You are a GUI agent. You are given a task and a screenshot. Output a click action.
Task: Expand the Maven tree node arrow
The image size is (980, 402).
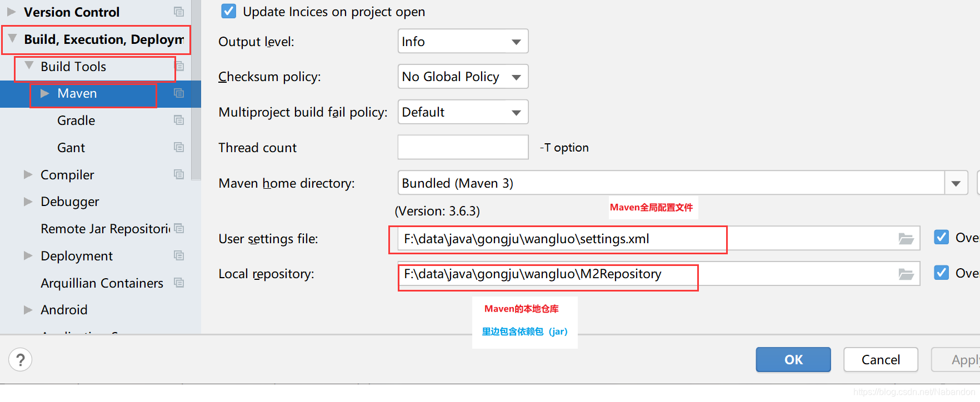[x=45, y=93]
